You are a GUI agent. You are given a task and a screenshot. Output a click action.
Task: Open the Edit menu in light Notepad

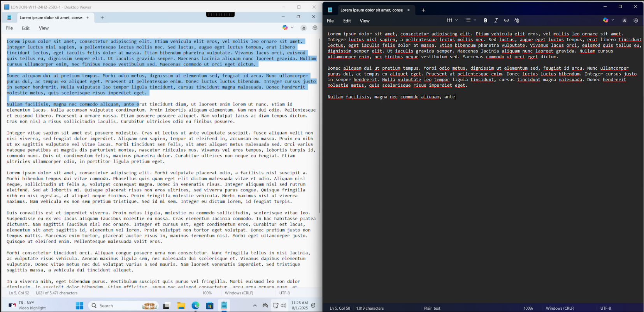[26, 28]
